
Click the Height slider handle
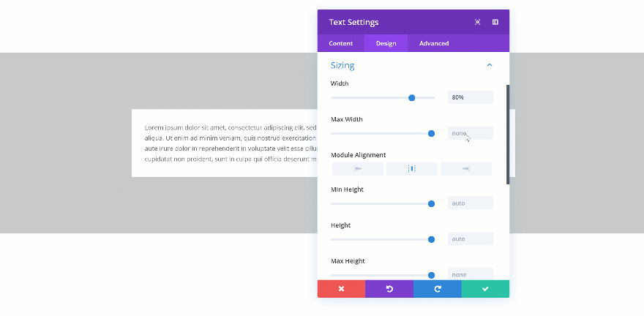tap(432, 239)
